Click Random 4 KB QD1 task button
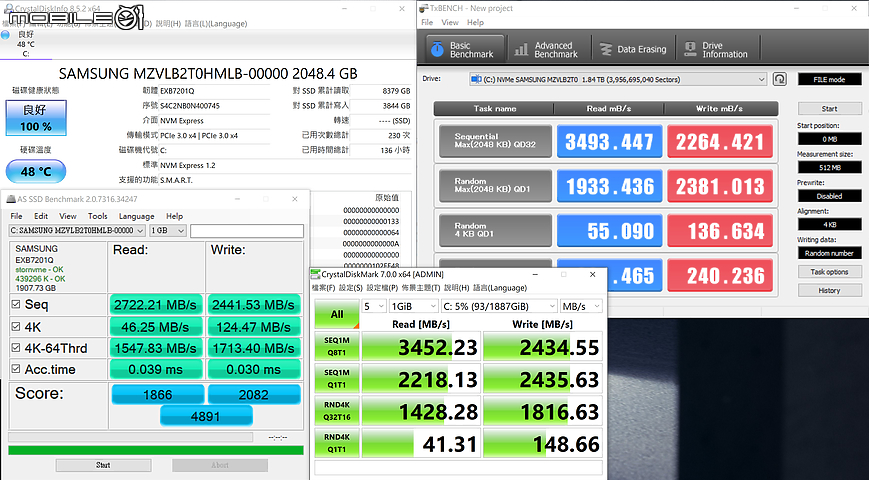This screenshot has height=480, width=869. [x=495, y=230]
